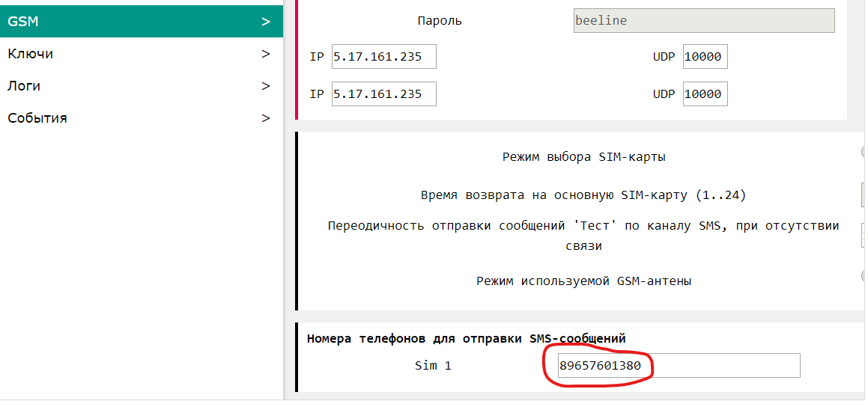Open the Логи menu section
The width and height of the screenshot is (868, 407).
(x=141, y=86)
